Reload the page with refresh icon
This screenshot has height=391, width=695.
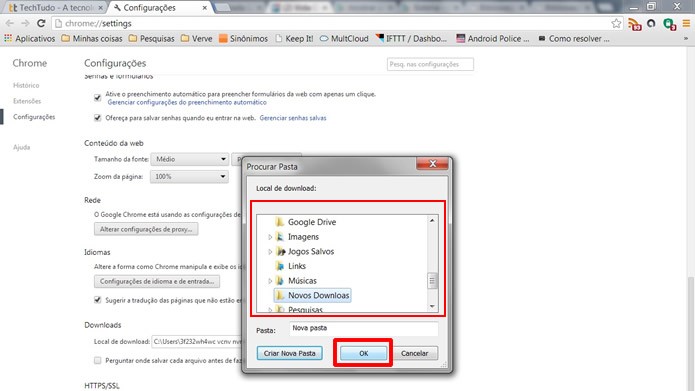click(x=41, y=23)
